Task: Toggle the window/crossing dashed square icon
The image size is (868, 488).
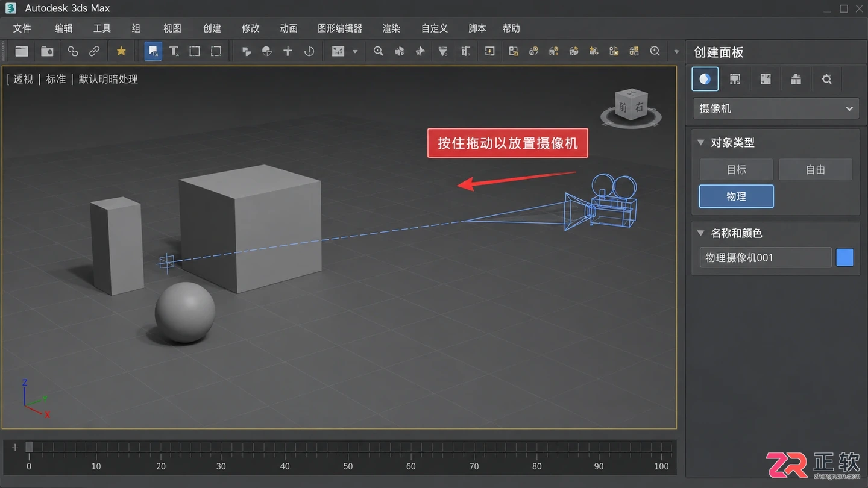Action: tap(216, 51)
